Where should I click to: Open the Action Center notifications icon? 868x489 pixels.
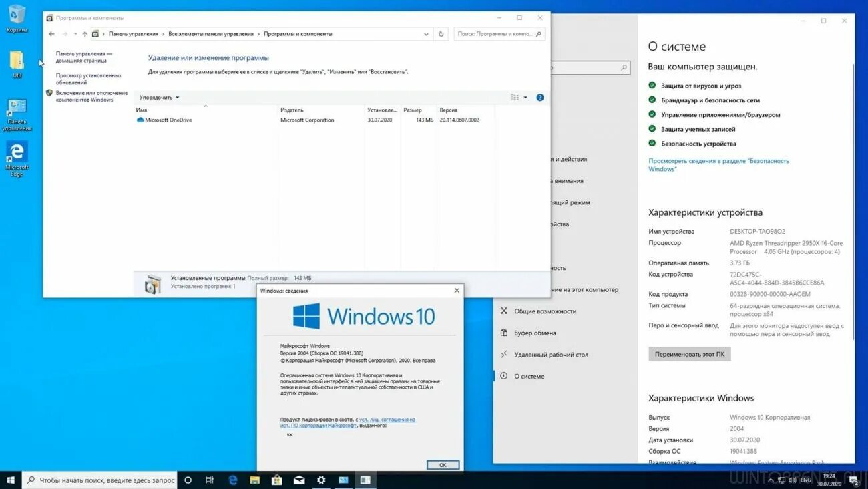[x=853, y=480]
